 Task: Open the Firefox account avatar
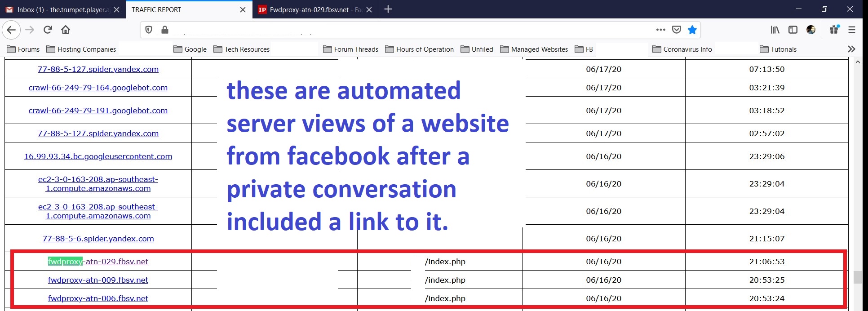point(811,30)
